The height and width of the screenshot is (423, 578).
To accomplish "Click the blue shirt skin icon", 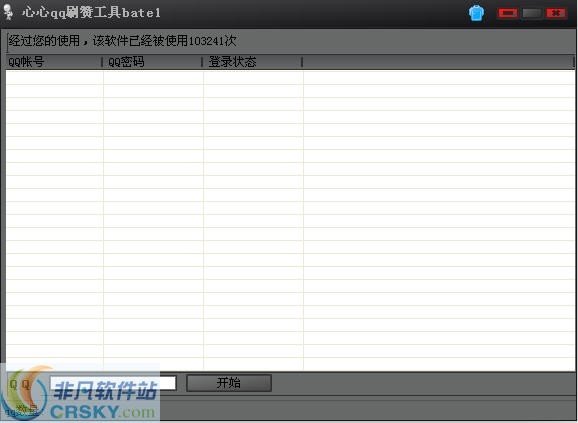I will 476,13.
